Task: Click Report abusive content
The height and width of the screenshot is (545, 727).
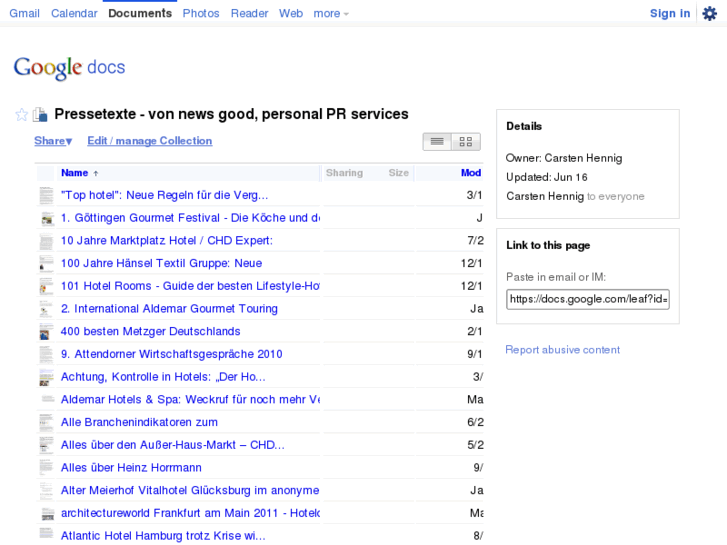Action: (x=562, y=350)
